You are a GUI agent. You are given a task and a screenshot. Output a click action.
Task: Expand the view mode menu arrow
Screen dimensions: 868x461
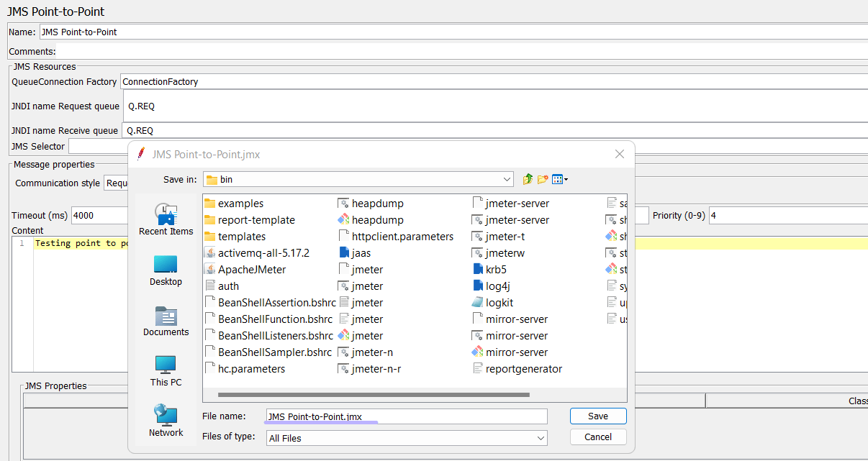pyautogui.click(x=566, y=178)
